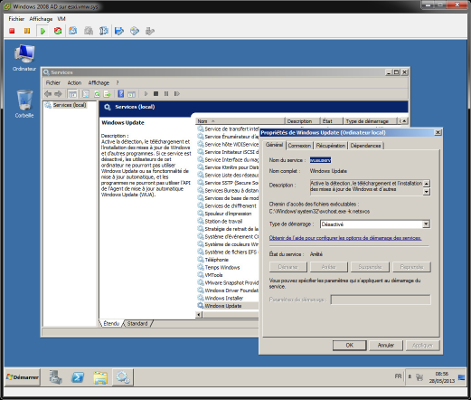Open Server Manager from the taskbar
The image size is (471, 400).
56,377
